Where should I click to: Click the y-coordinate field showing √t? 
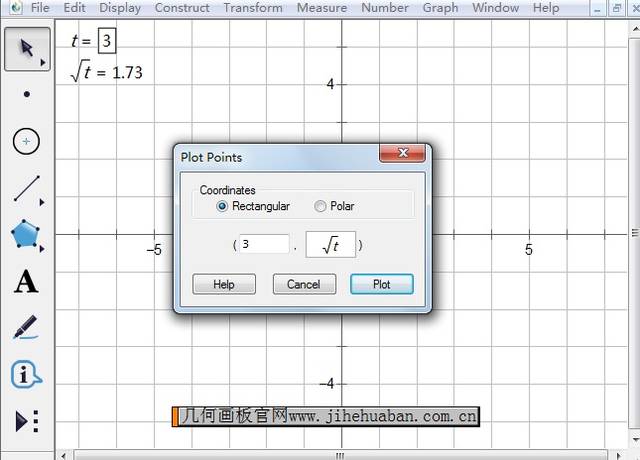click(x=330, y=244)
